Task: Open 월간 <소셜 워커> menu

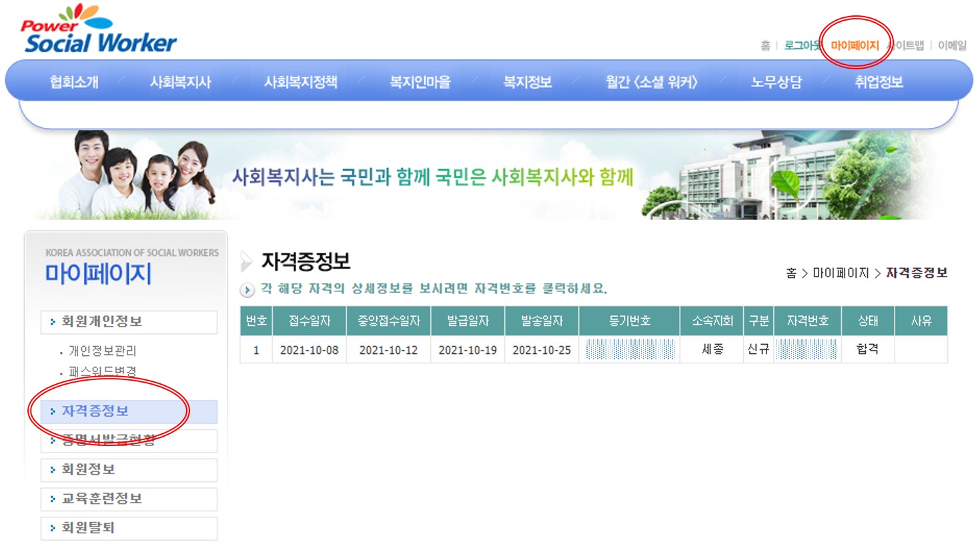Action: [x=651, y=82]
